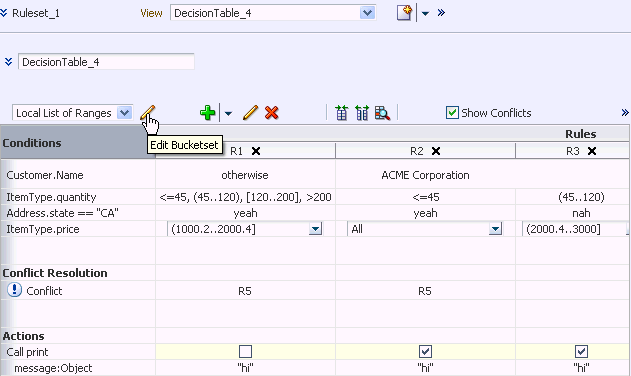Viewport: 631px width, 376px height.
Task: Click the "hi" message value for R3
Action: pos(581,368)
